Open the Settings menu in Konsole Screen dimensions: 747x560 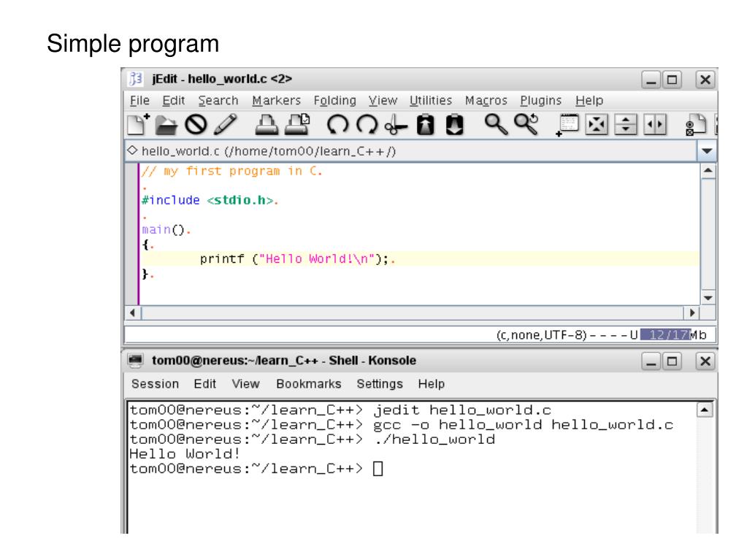tap(380, 384)
